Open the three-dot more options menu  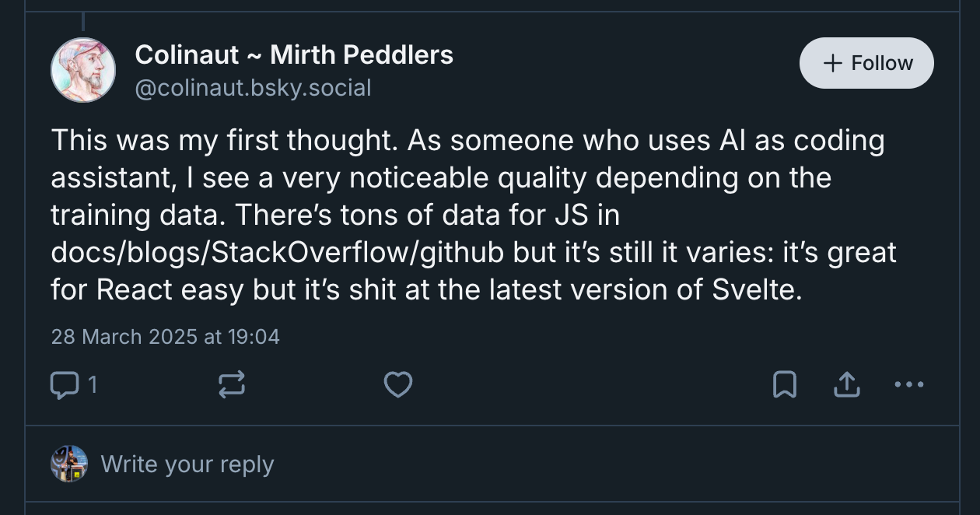point(909,384)
